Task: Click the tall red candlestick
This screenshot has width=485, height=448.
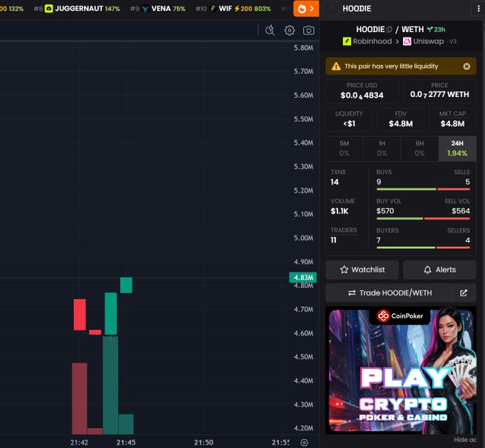Action: (80, 315)
